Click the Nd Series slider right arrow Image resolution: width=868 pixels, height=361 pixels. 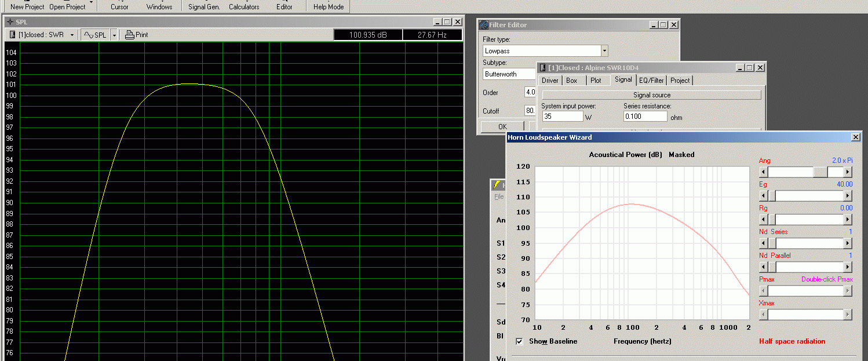(x=848, y=243)
